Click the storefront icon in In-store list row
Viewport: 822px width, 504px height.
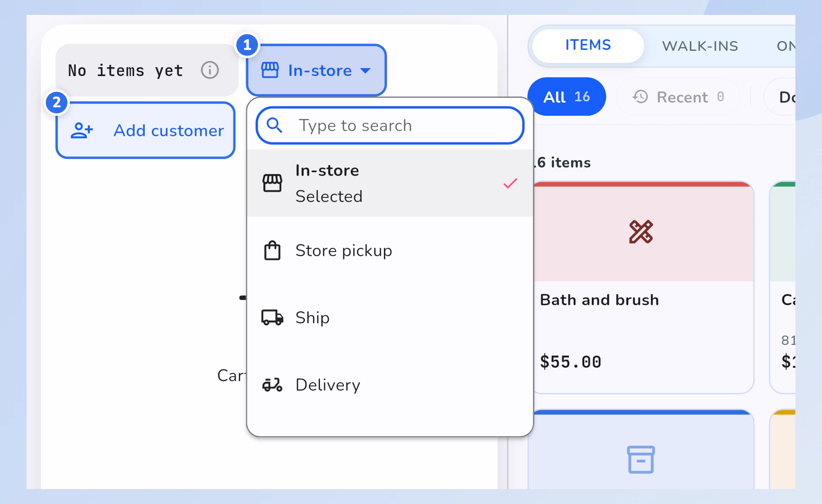click(272, 183)
